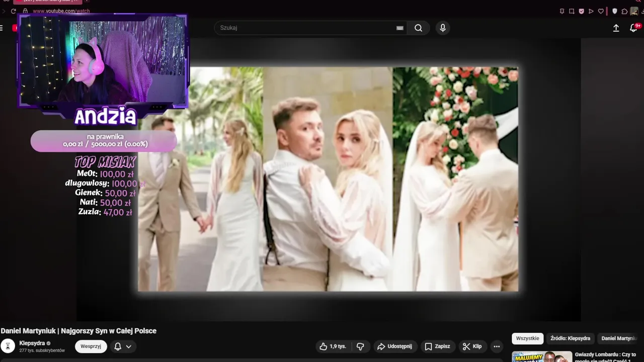Click the subscription notification bell

(118, 346)
